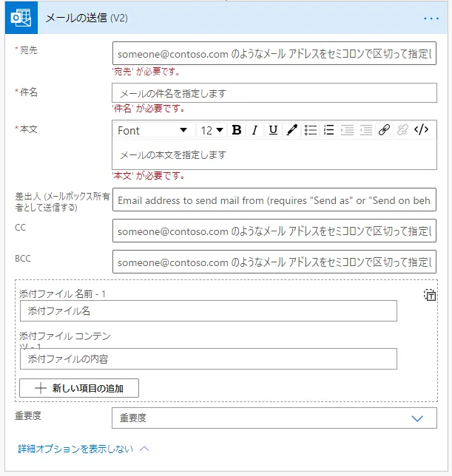Collapse advanced options via 詳細オプションを表示しない
The width and height of the screenshot is (452, 476).
[84, 449]
